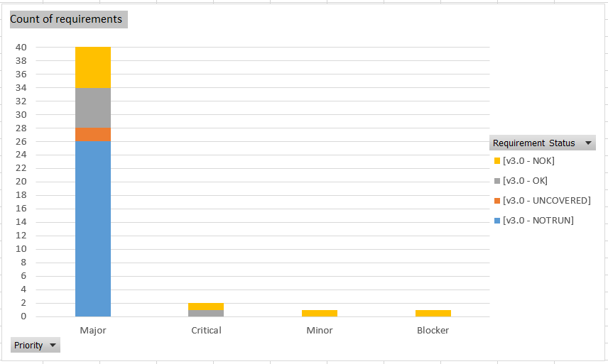The image size is (608, 364).
Task: Select the orange UNCOVERED legend swatch
Action: (497, 201)
